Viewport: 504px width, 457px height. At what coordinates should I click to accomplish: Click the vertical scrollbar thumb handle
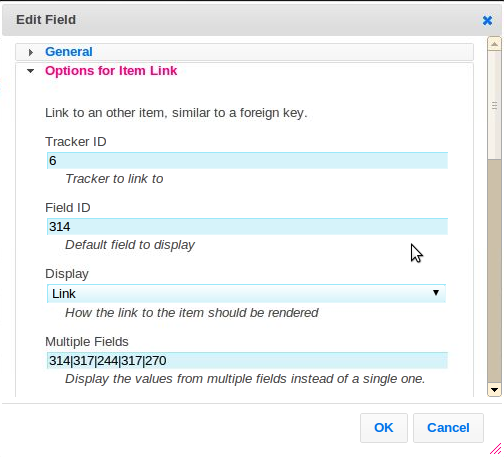[x=494, y=105]
